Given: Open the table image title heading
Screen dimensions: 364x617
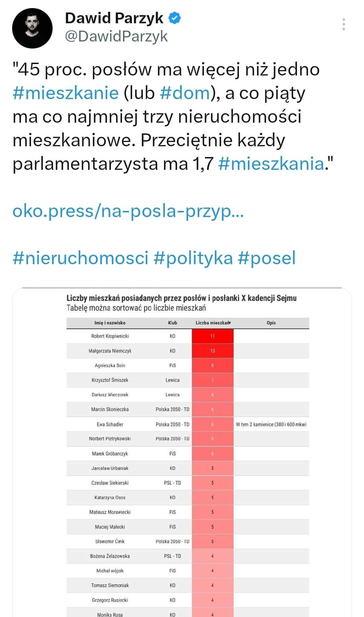Looking at the screenshot, I should (x=181, y=298).
